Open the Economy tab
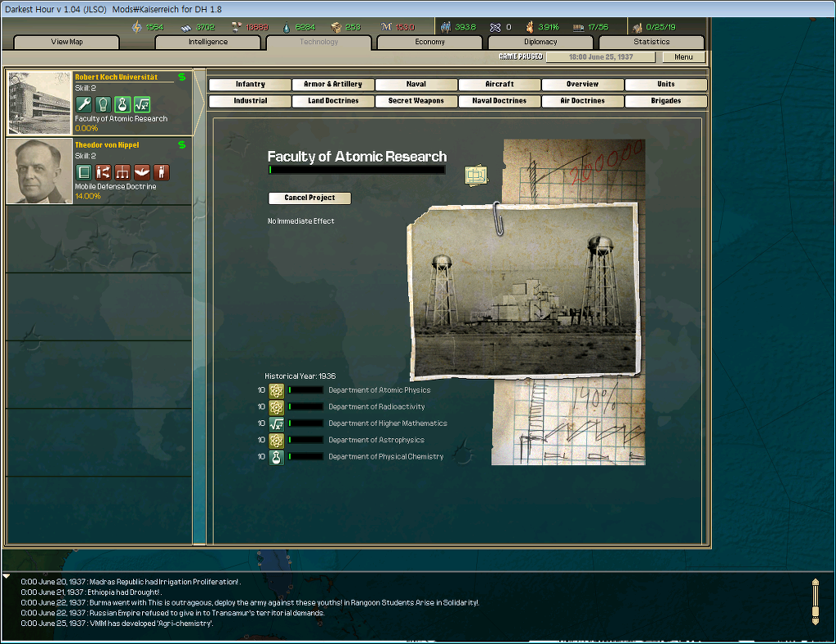The width and height of the screenshot is (836, 644). (x=429, y=42)
